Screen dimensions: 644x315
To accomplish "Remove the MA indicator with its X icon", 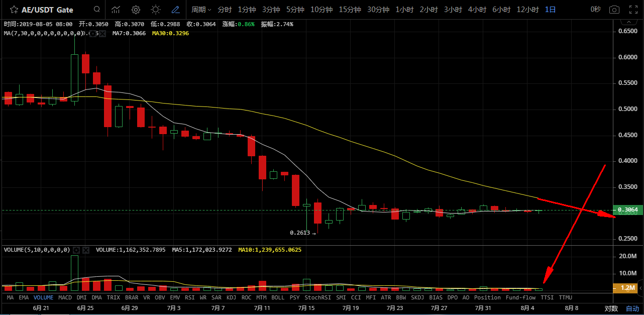I will [102, 34].
